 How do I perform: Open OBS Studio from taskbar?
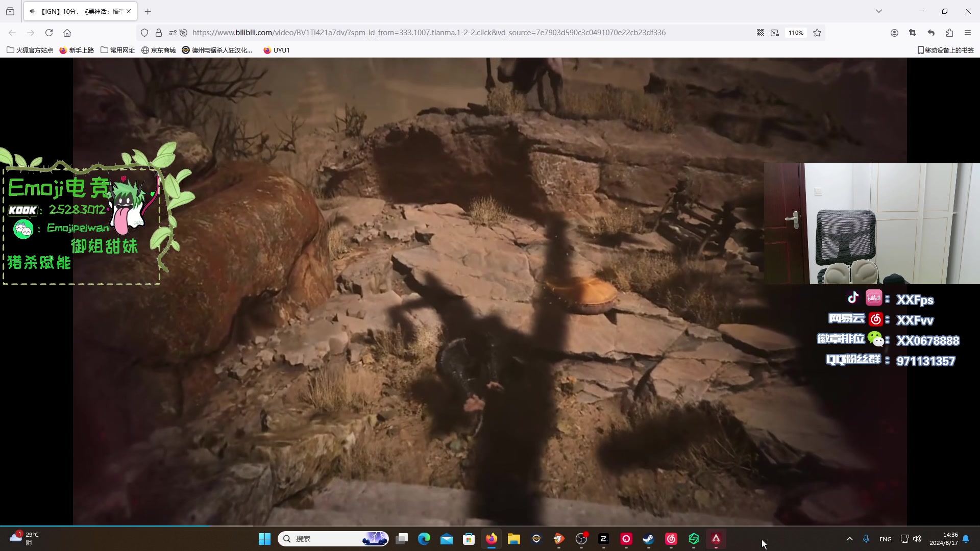581,539
